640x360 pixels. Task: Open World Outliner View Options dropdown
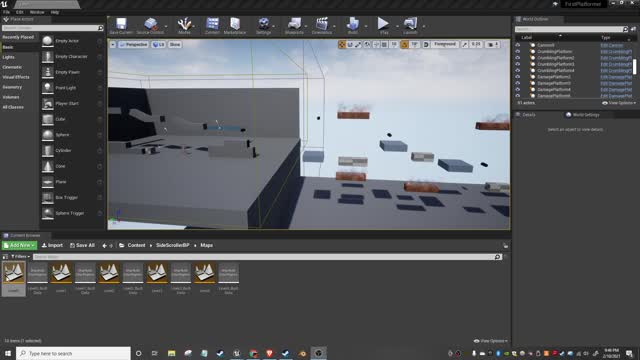tap(619, 103)
